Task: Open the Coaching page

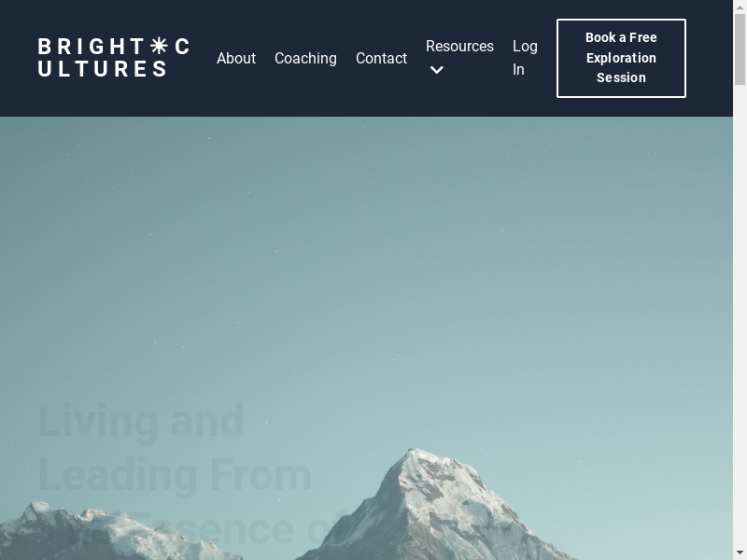Action: tap(306, 58)
